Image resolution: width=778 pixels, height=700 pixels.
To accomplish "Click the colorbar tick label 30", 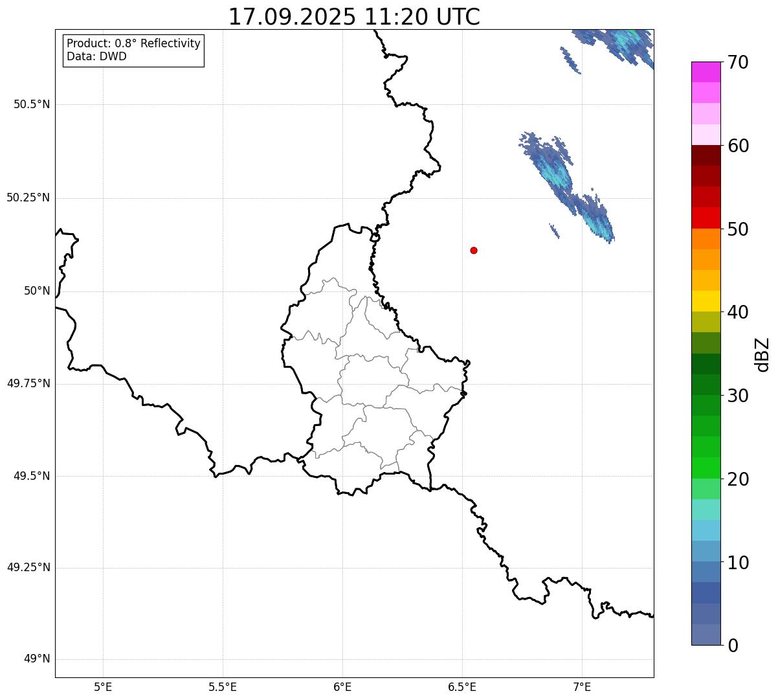I will click(739, 396).
